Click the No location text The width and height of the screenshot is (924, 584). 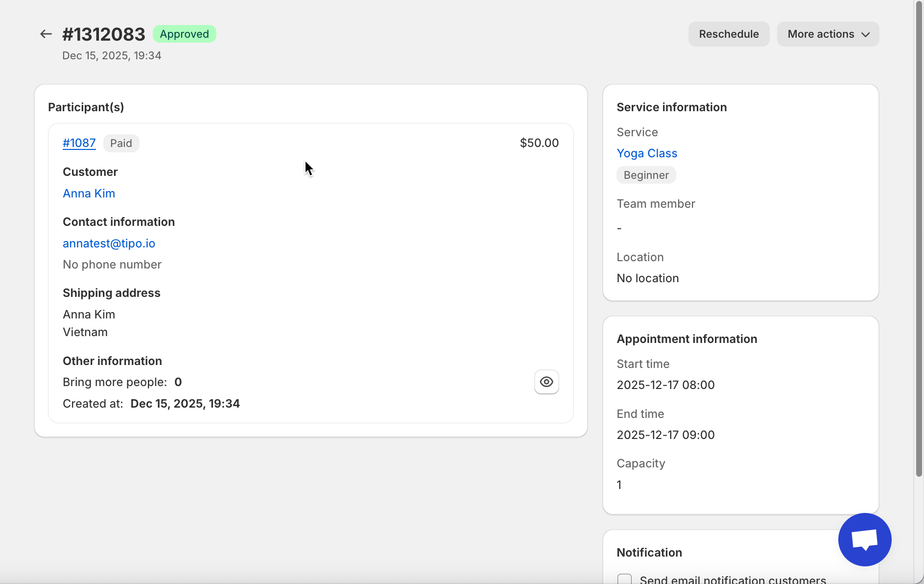click(648, 278)
